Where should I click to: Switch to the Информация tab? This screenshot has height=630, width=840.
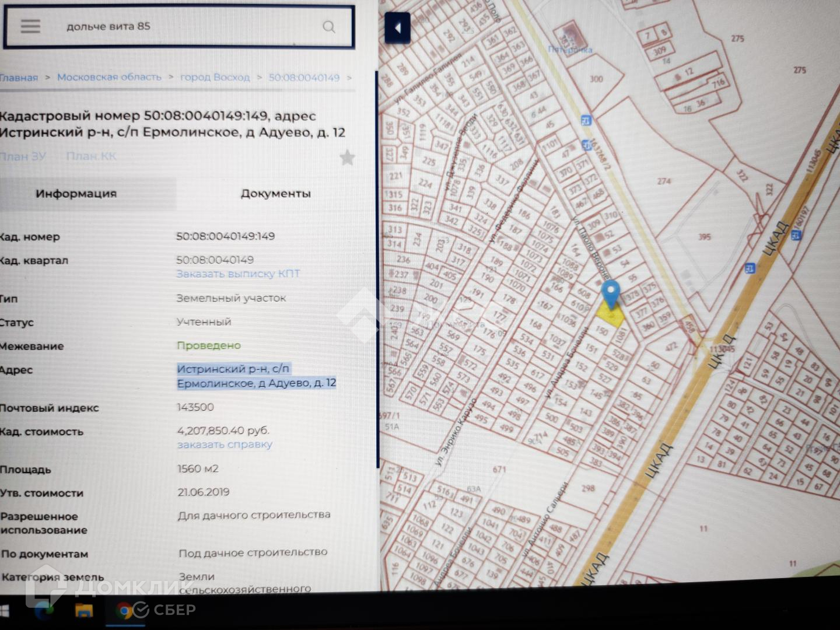(x=76, y=194)
